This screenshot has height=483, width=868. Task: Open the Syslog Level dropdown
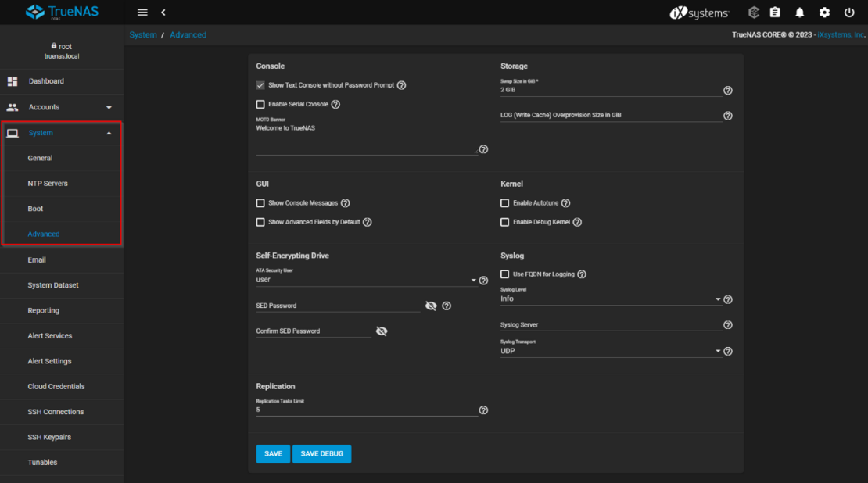(610, 299)
